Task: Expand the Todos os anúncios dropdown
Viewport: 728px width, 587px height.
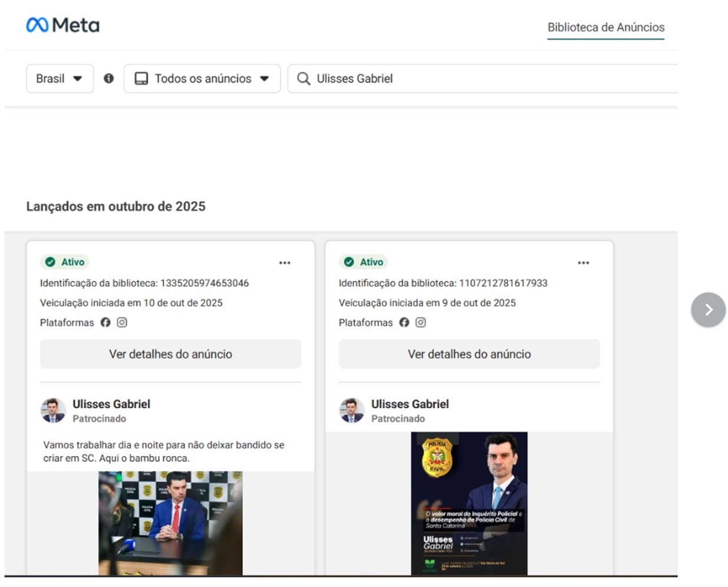Action: [202, 78]
